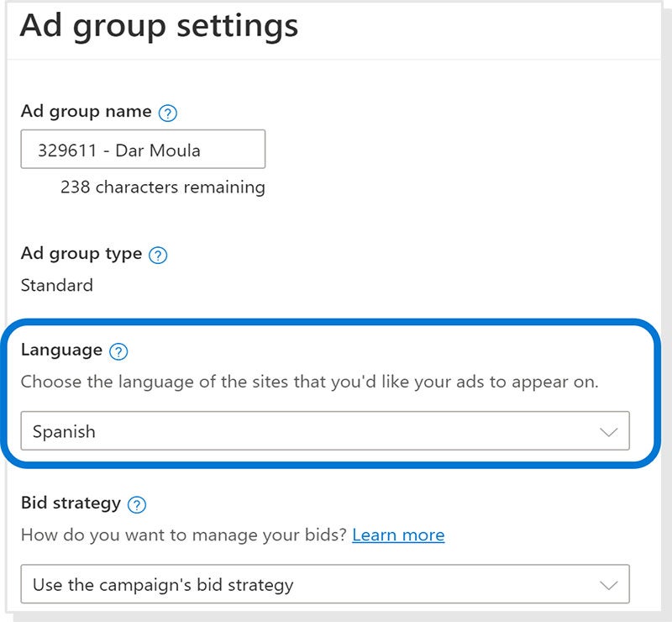Viewport: 672px width, 622px height.
Task: Click inside the Ad group name field
Action: click(x=143, y=149)
